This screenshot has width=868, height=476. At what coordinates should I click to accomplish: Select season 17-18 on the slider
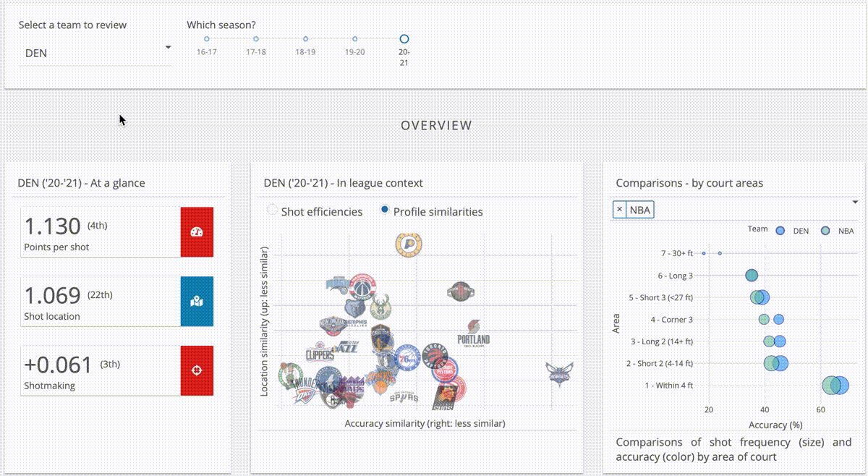(256, 39)
